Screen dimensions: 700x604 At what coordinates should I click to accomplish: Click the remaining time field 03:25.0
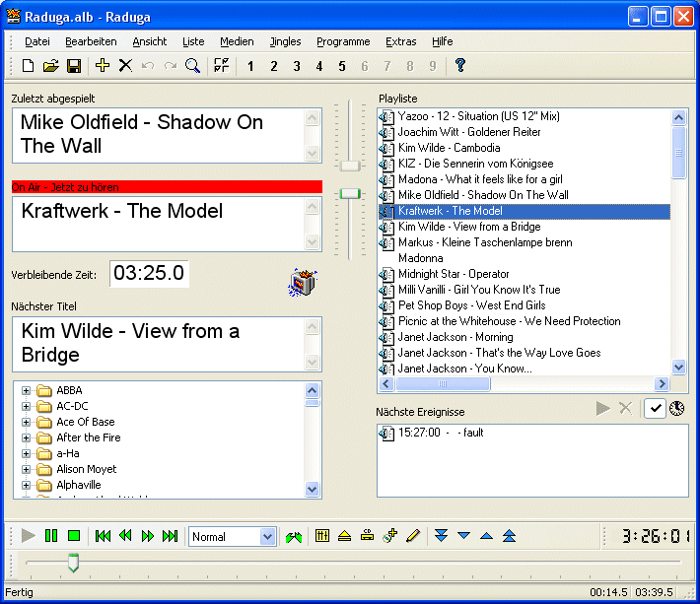point(149,274)
